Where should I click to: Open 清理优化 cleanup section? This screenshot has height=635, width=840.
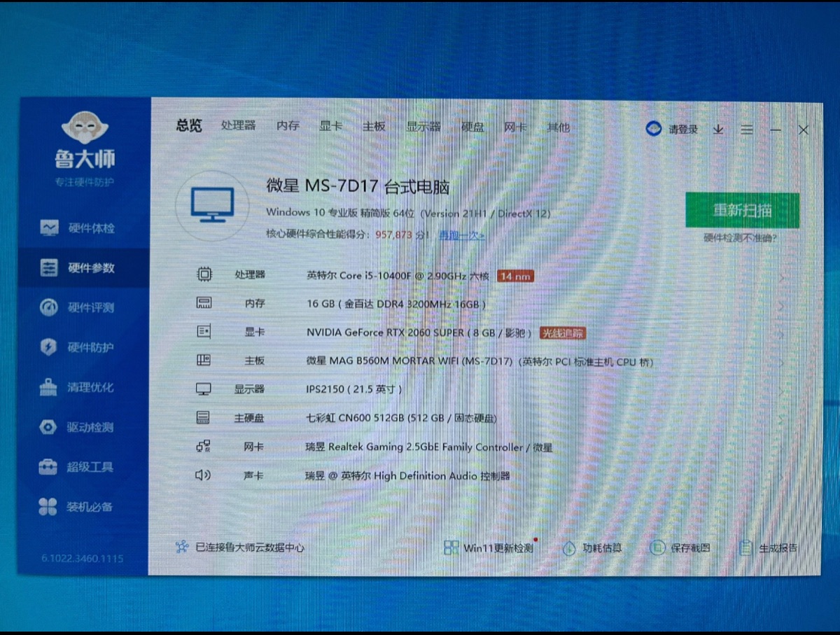(77, 387)
